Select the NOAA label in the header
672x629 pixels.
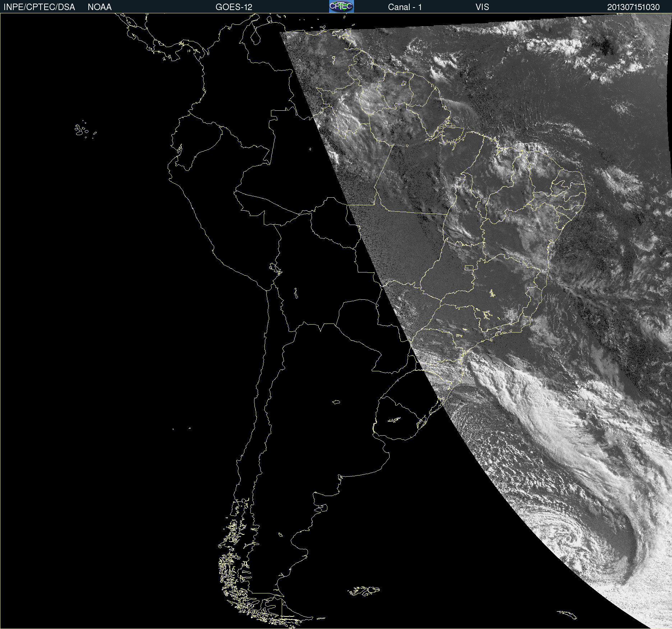100,7
